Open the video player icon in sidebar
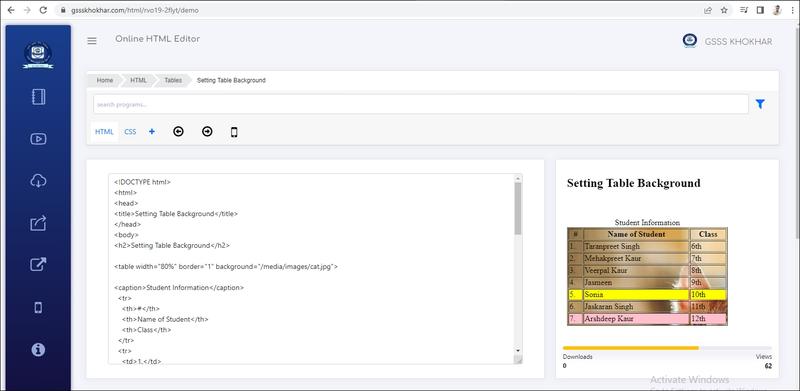This screenshot has width=800, height=391. click(38, 139)
